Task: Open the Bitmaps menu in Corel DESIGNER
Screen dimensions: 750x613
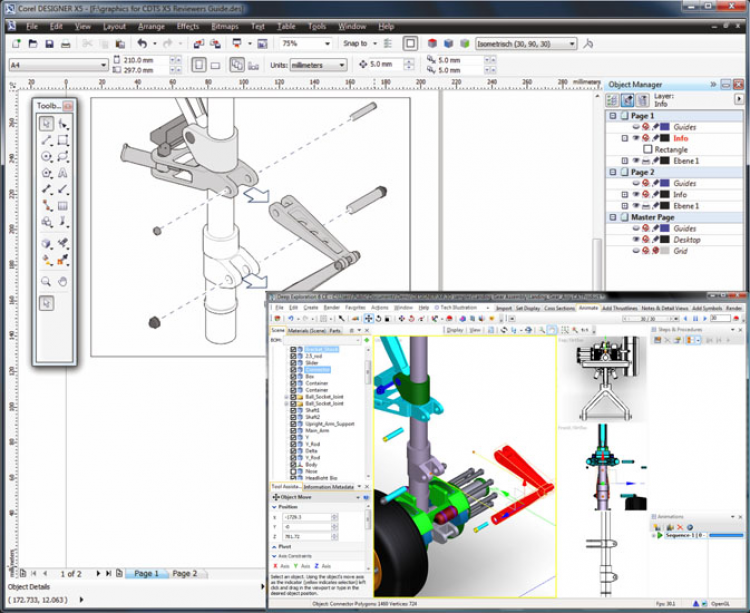Action: click(x=225, y=26)
